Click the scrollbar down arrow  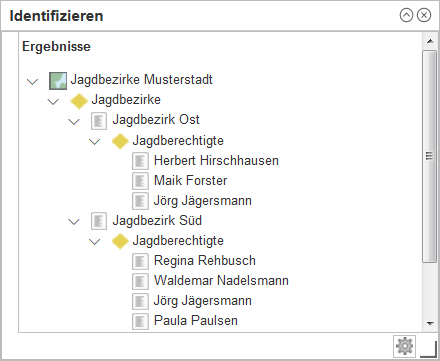click(x=430, y=323)
